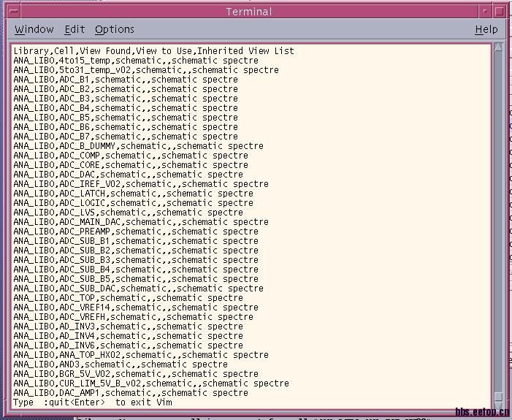Click the ADC_DAC line

[128, 174]
